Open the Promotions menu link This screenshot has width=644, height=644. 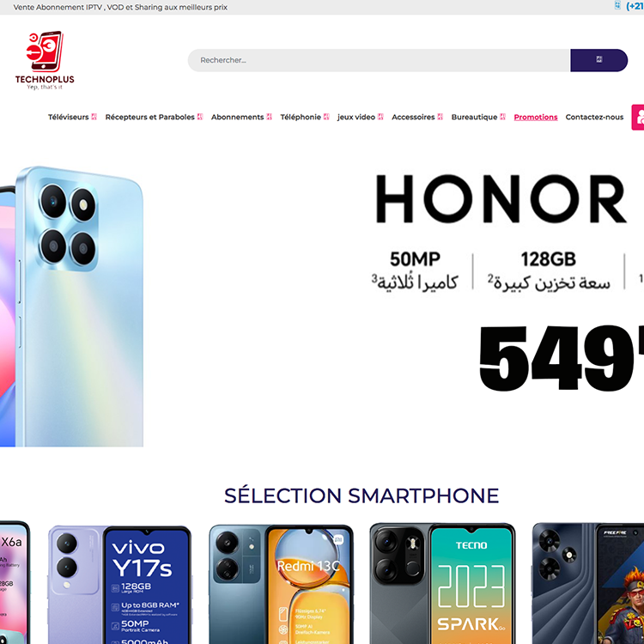(536, 117)
